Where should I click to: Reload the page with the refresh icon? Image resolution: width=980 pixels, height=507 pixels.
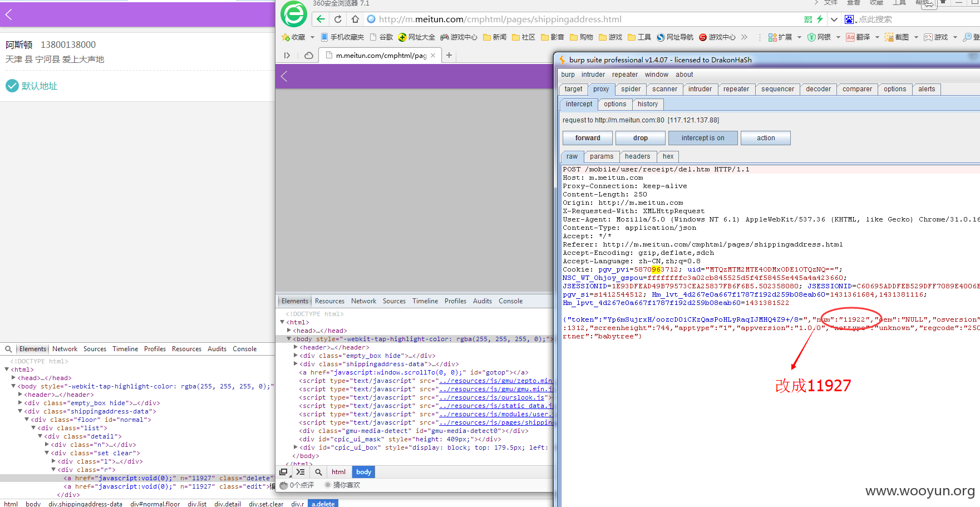click(338, 19)
